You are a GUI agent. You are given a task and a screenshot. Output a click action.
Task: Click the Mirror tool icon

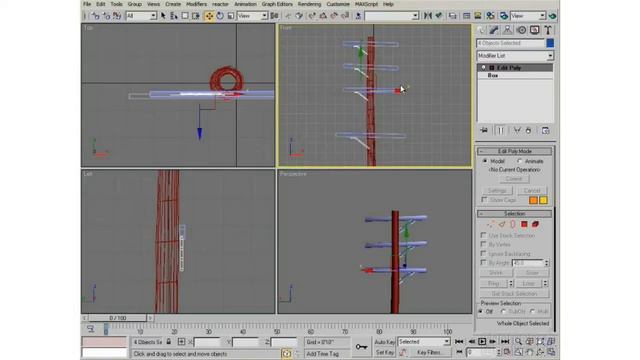click(x=427, y=16)
